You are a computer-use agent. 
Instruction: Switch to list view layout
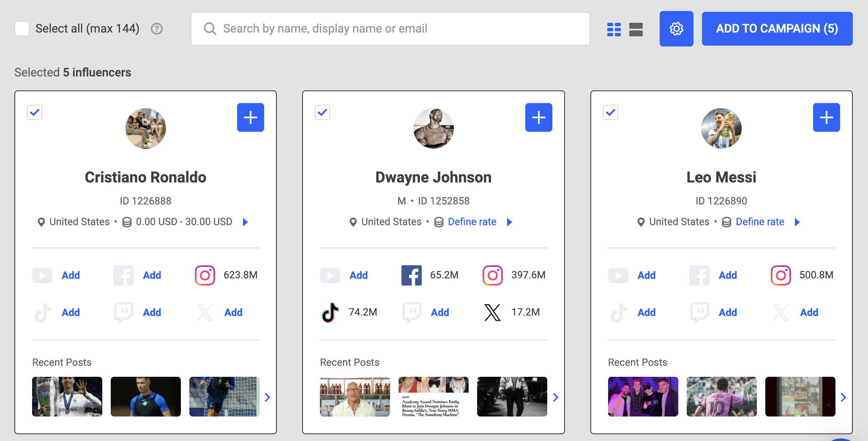click(x=636, y=29)
